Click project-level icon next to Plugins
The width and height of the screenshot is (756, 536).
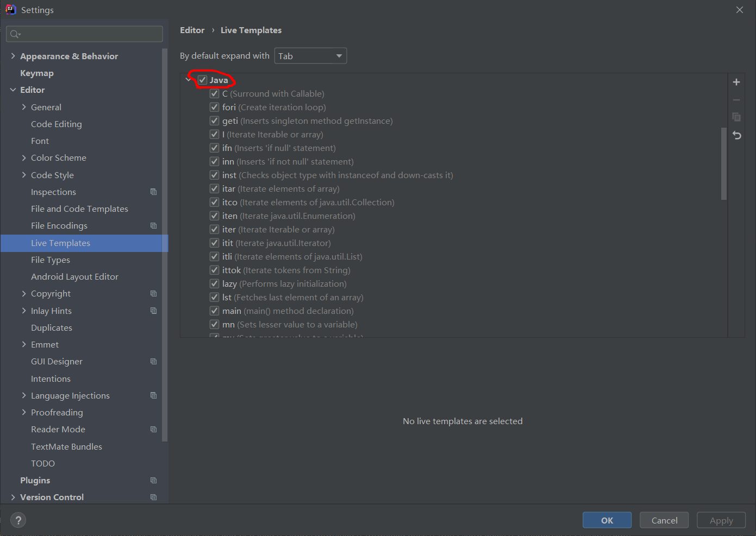click(x=153, y=480)
